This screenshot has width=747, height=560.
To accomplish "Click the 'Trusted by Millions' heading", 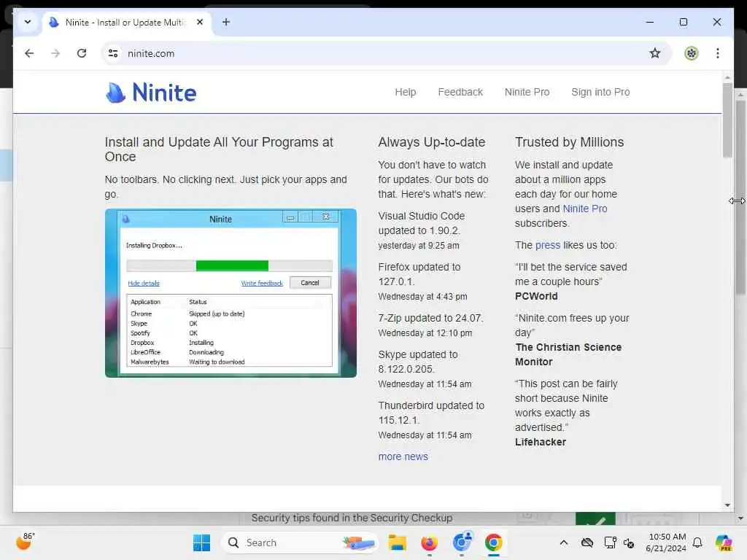I will (x=569, y=142).
